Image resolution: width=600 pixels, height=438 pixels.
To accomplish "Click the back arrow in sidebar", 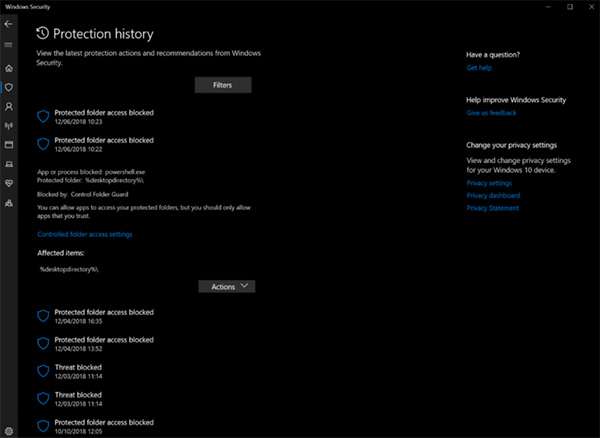I will (9, 26).
